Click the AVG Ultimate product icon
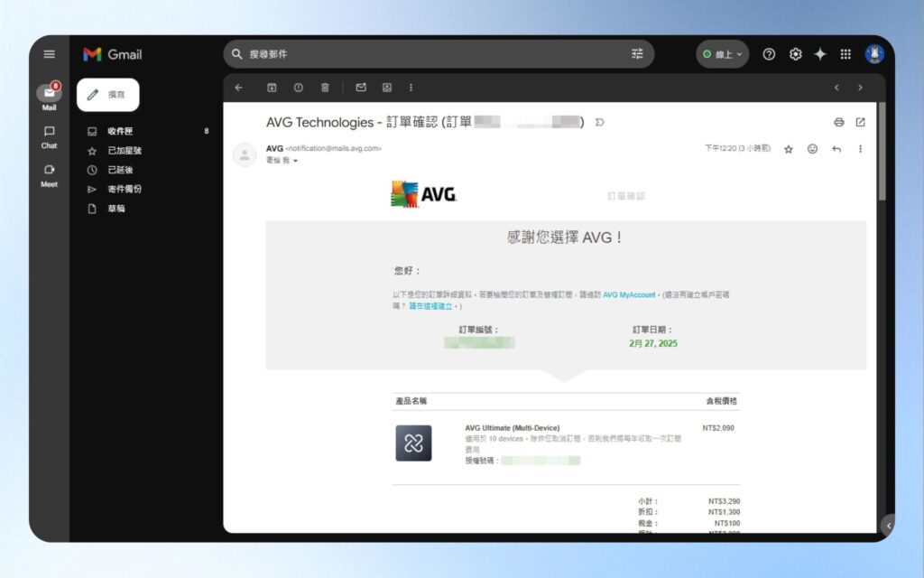924x578 pixels. pos(413,443)
